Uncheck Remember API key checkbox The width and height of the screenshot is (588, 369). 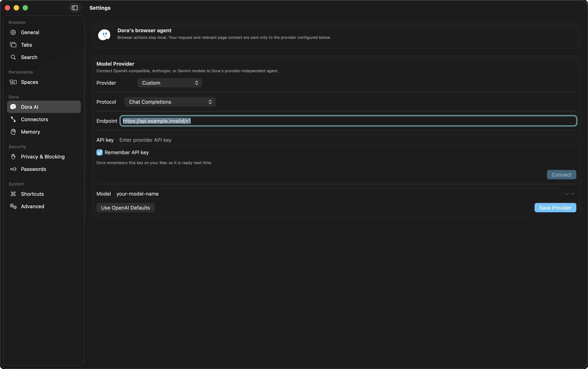(x=99, y=152)
